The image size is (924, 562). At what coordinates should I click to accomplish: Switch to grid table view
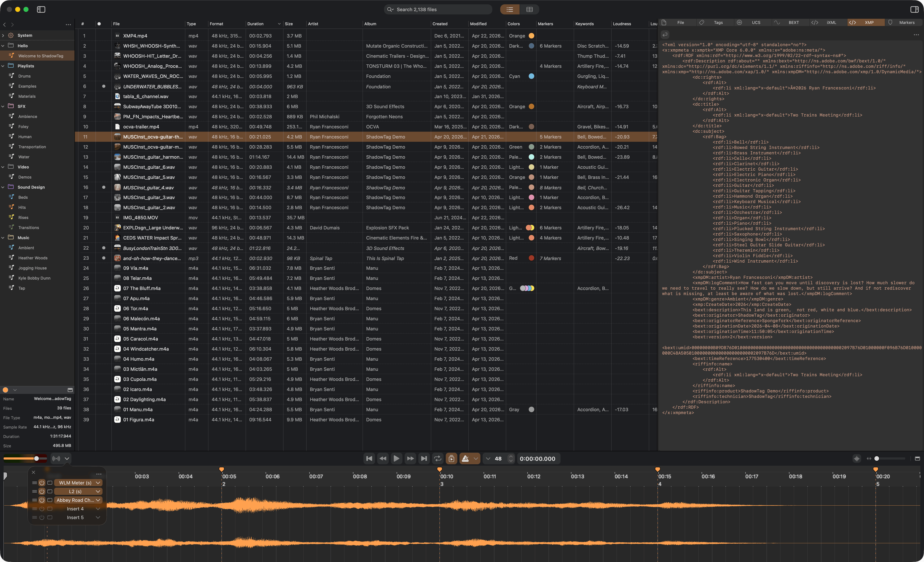529,9
